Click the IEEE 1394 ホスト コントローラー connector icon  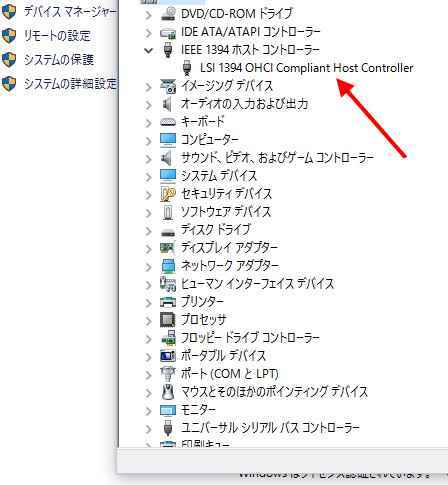168,50
